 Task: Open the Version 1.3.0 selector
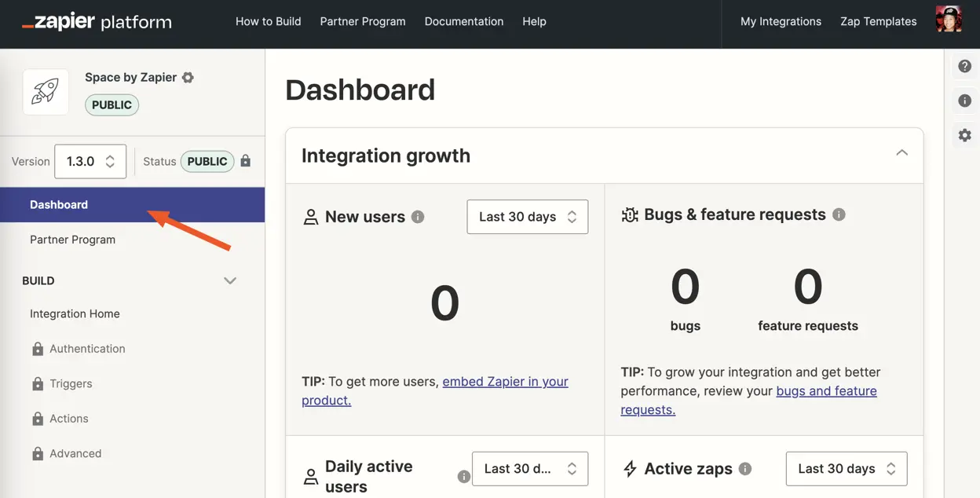[x=90, y=161]
